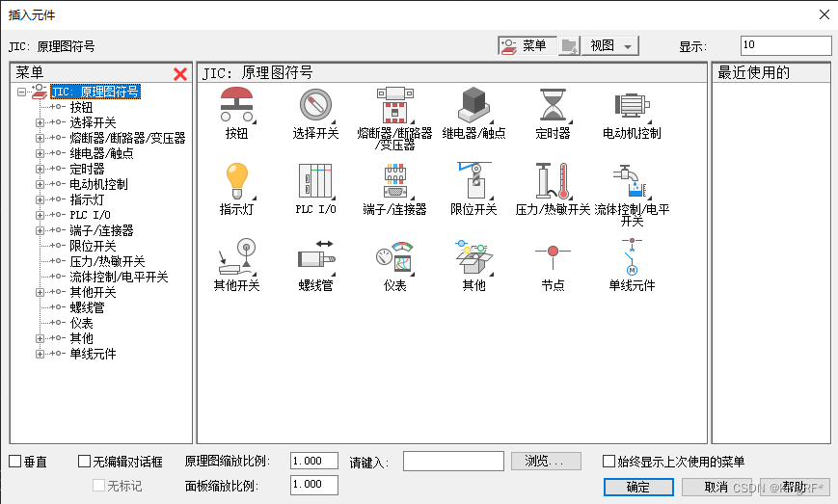The width and height of the screenshot is (838, 504).
Task: Focus the 请键入 text input field
Action: tap(453, 462)
